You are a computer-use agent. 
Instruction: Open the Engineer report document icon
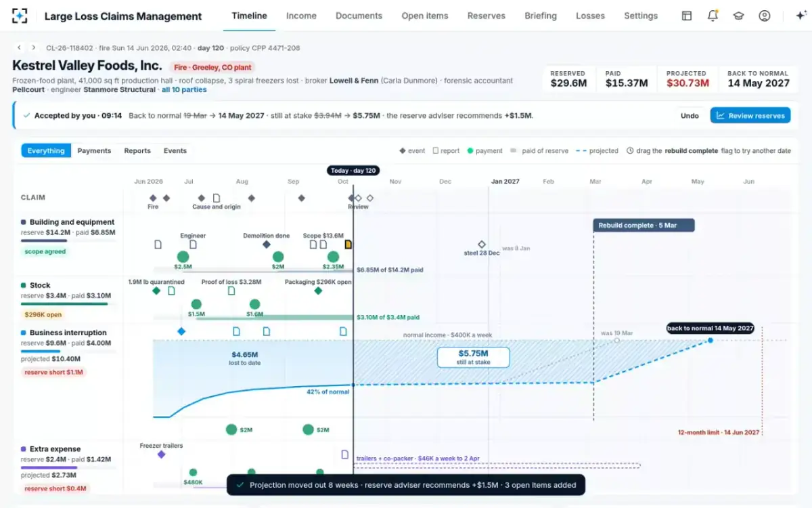point(193,244)
